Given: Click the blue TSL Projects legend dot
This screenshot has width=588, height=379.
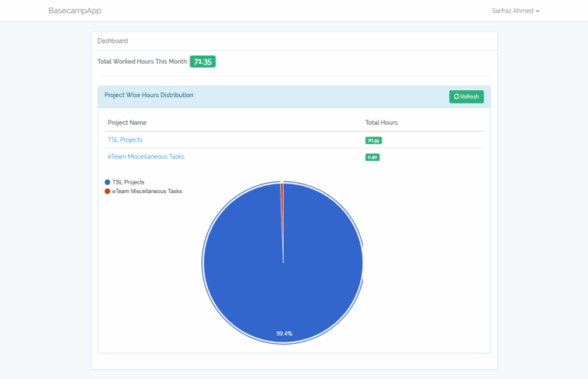Looking at the screenshot, I should click(107, 182).
